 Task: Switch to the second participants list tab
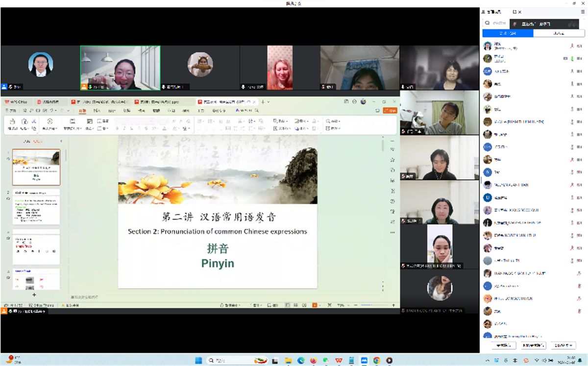(559, 33)
